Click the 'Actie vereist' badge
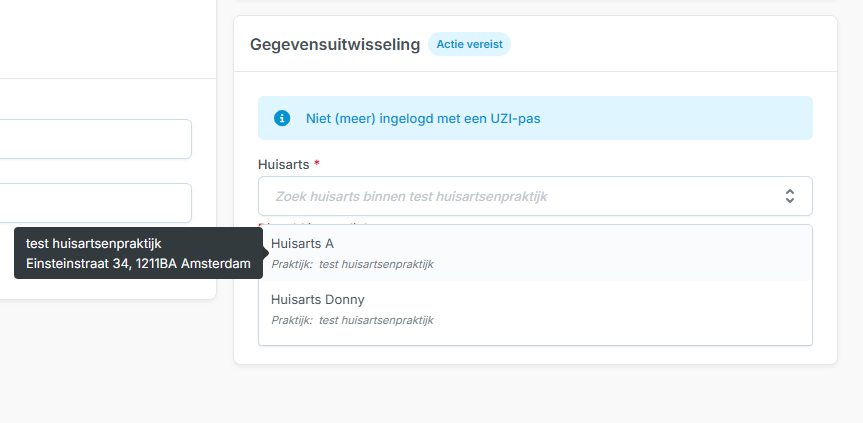This screenshot has height=423, width=863. [469, 44]
